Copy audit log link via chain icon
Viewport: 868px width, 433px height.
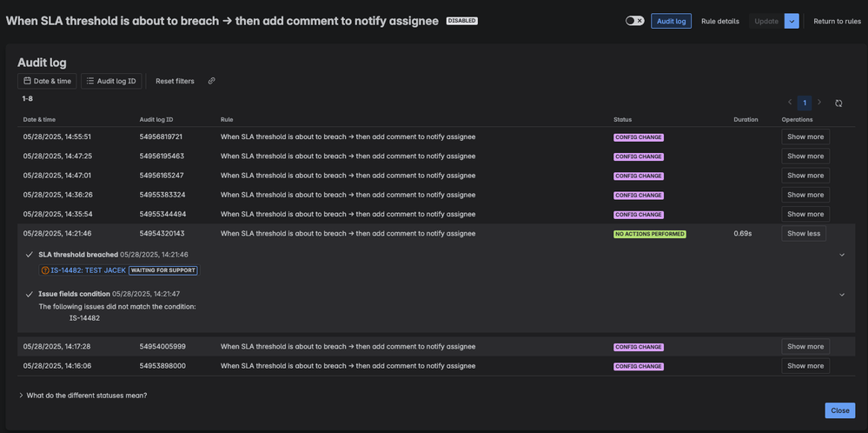211,81
